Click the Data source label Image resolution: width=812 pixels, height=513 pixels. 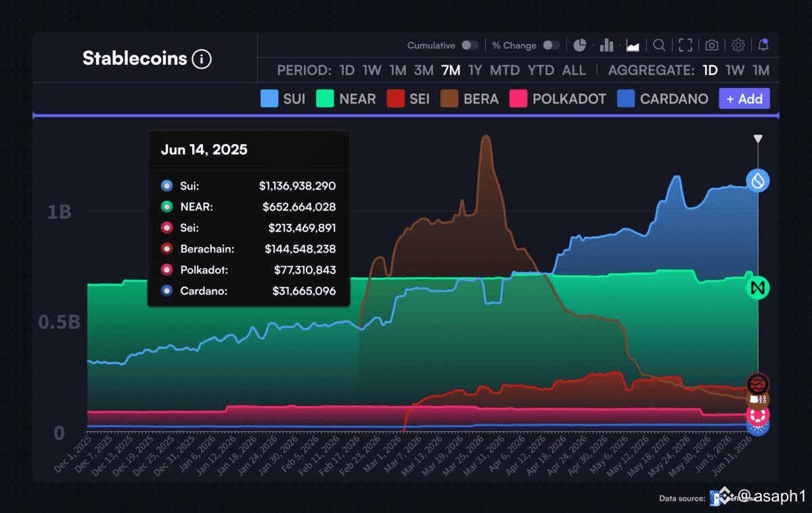pyautogui.click(x=683, y=498)
